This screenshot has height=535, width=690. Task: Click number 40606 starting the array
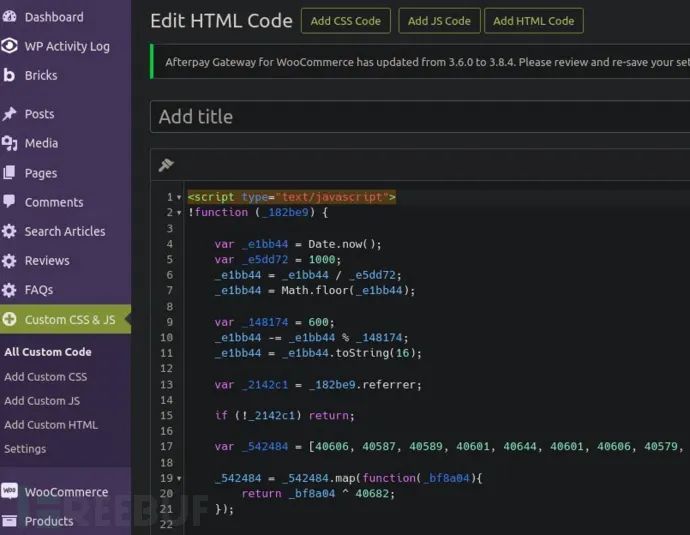(332, 447)
